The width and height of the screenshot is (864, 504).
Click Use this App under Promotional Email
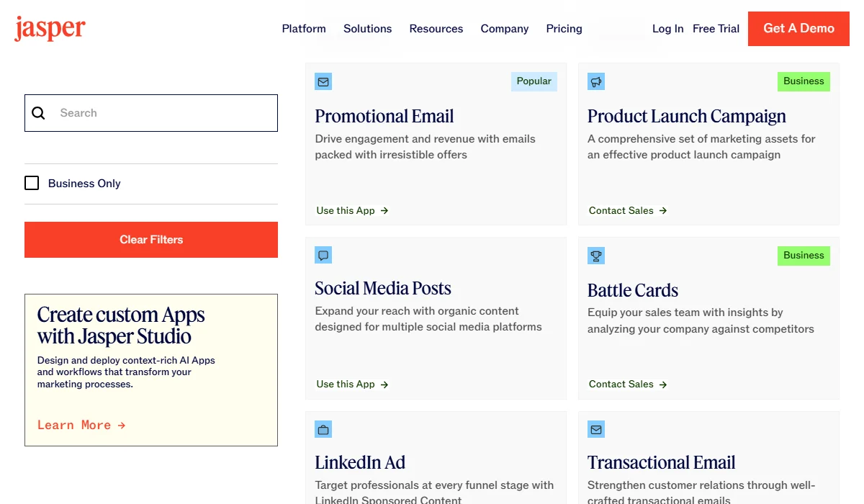tap(346, 210)
